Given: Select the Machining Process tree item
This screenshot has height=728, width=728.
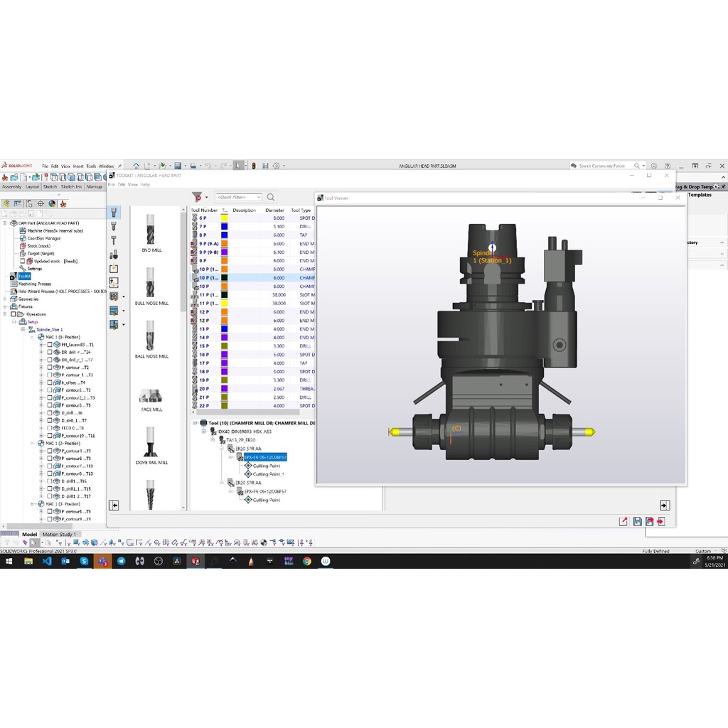Looking at the screenshot, I should (34, 284).
